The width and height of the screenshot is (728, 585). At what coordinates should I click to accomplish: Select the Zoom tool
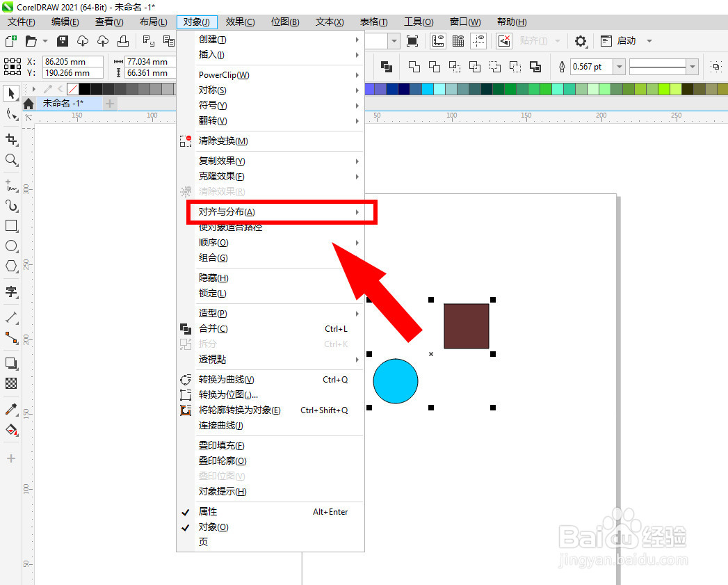tap(10, 161)
